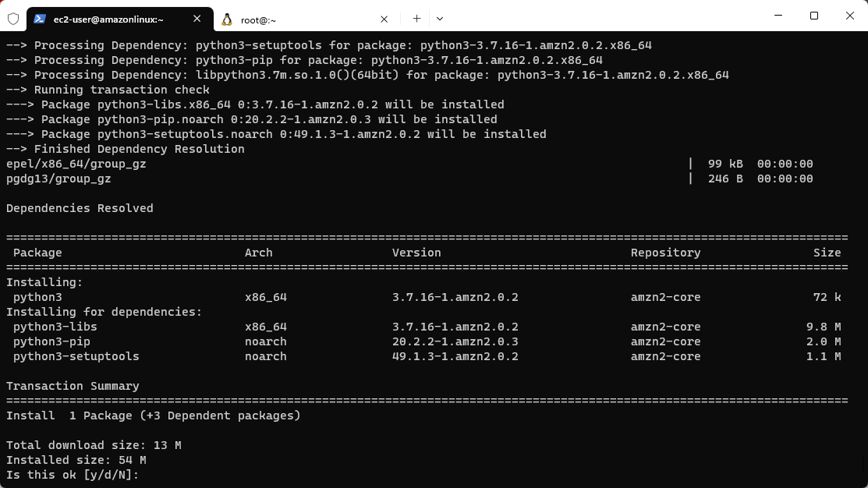Open a new tab with the plus icon
Screen dimensions: 868x488
(416, 18)
